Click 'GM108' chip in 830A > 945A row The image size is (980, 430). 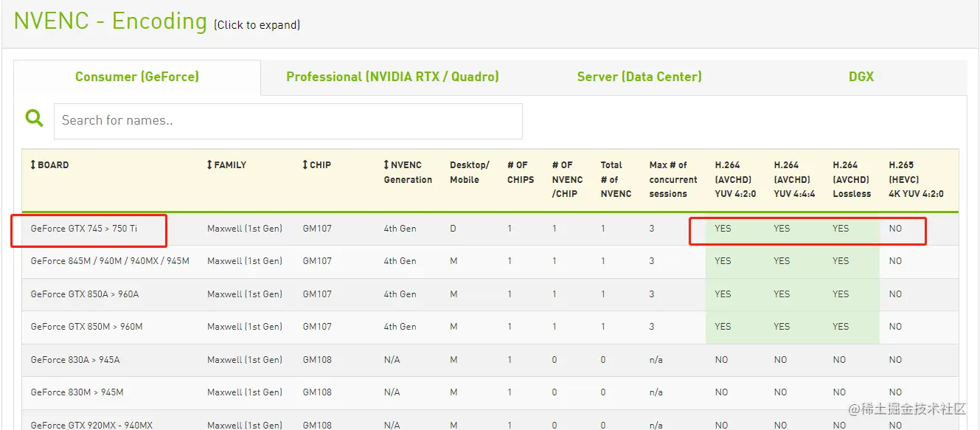click(x=317, y=360)
